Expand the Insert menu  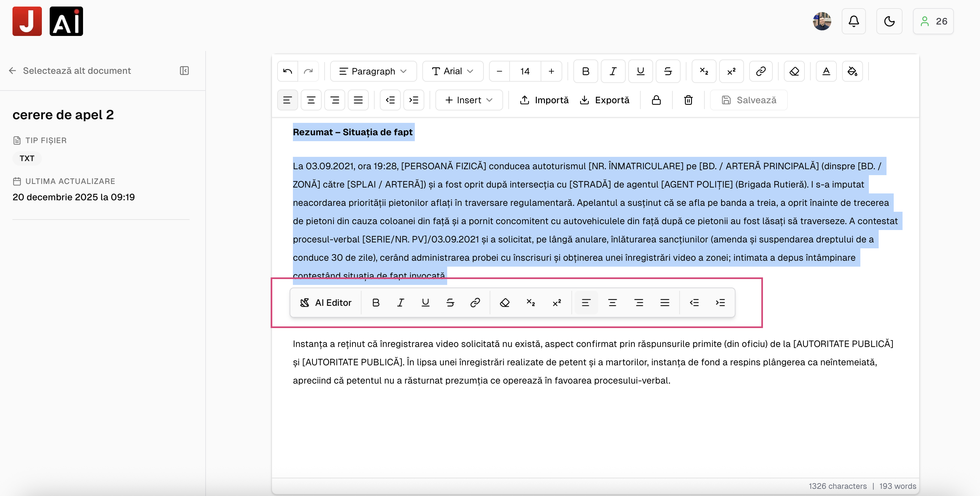(x=469, y=100)
